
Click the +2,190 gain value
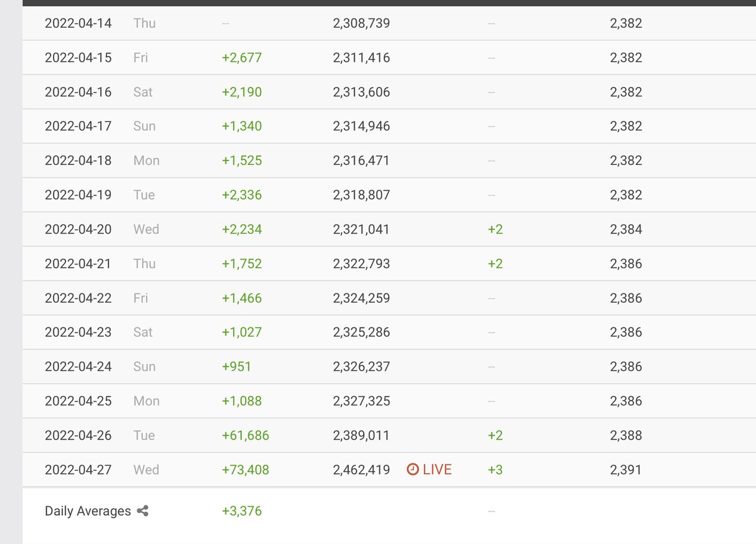[242, 92]
